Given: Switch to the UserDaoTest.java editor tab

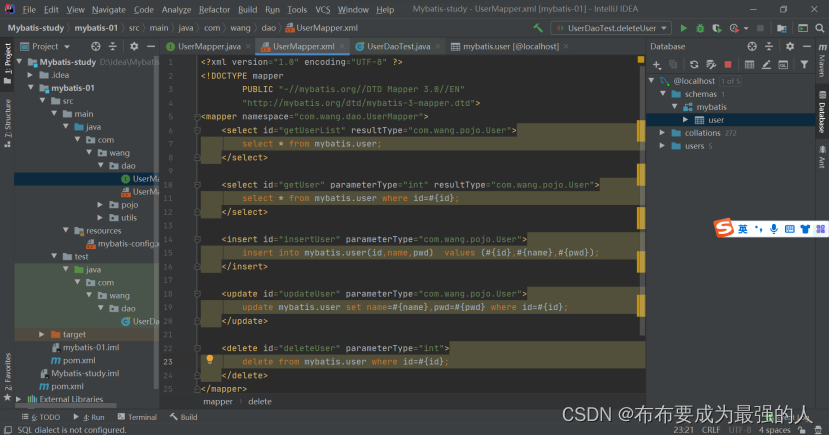Looking at the screenshot, I should (398, 47).
